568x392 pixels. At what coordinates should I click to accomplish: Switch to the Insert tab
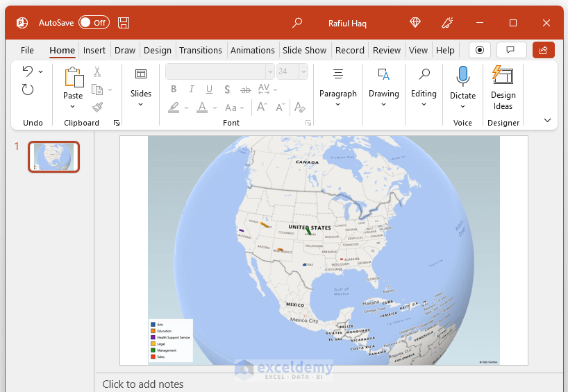click(x=94, y=51)
